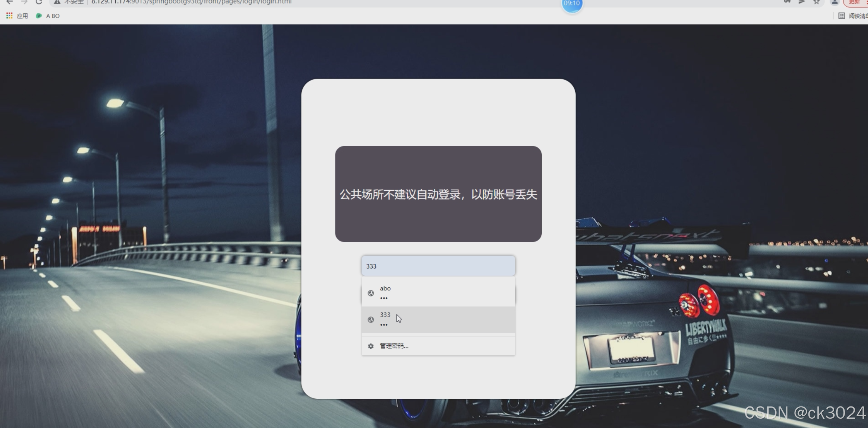Open the profile avatar icon
Screen dimensions: 868x428
click(x=834, y=2)
